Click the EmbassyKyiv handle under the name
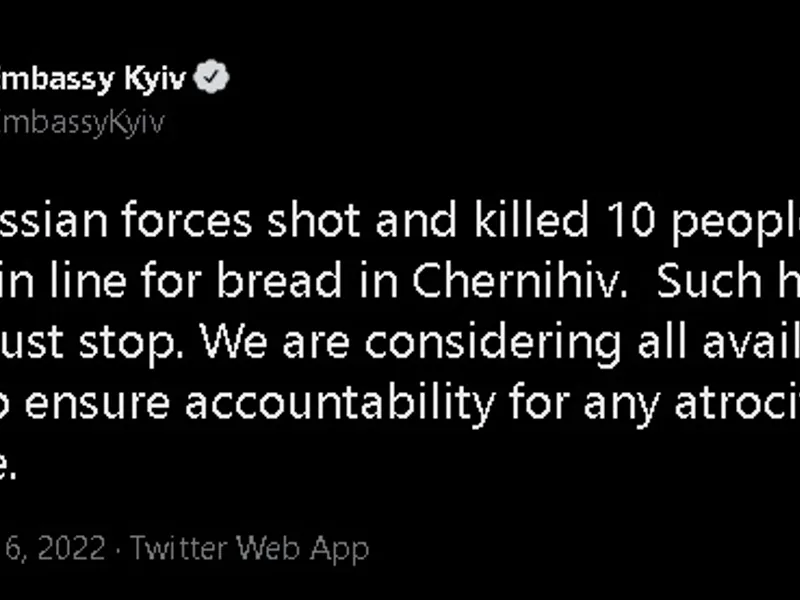 (x=82, y=122)
